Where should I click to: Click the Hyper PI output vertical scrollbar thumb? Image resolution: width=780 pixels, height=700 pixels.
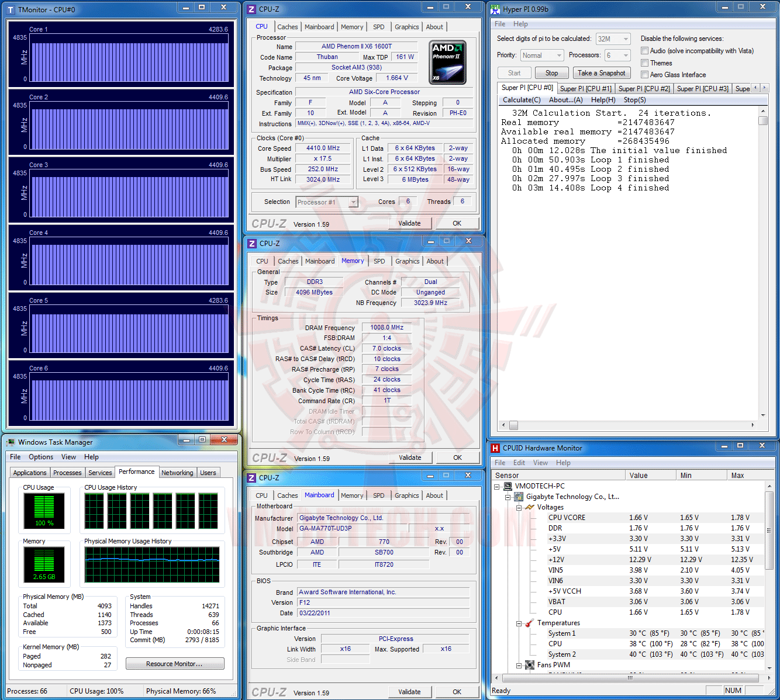pos(762,121)
